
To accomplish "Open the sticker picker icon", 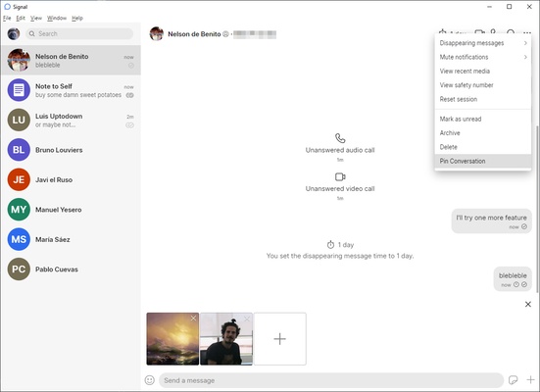I will pos(514,380).
